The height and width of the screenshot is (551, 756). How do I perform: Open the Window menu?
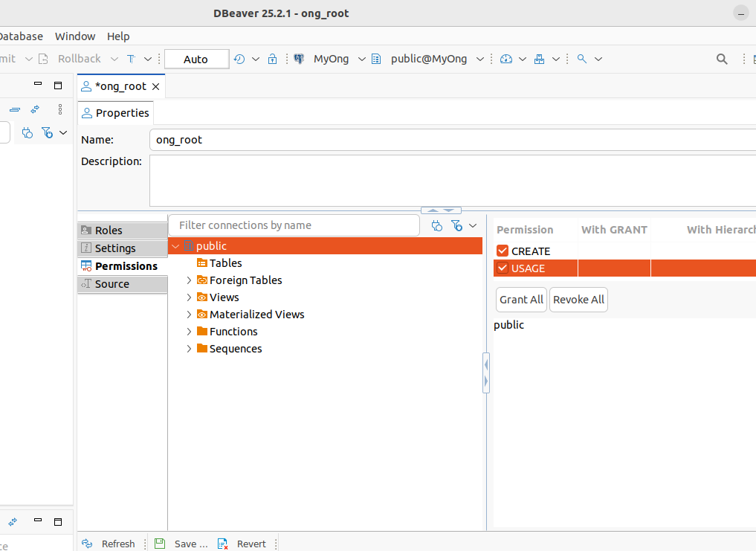click(x=75, y=36)
